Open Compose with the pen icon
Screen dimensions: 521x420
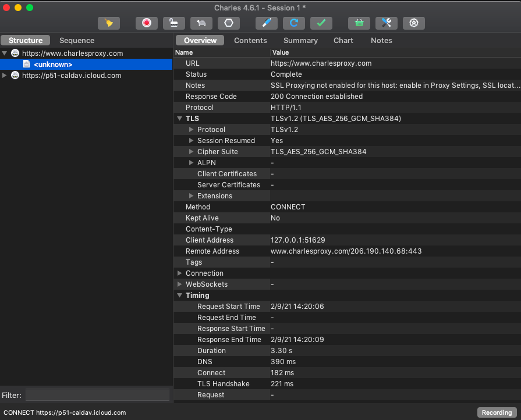point(267,23)
